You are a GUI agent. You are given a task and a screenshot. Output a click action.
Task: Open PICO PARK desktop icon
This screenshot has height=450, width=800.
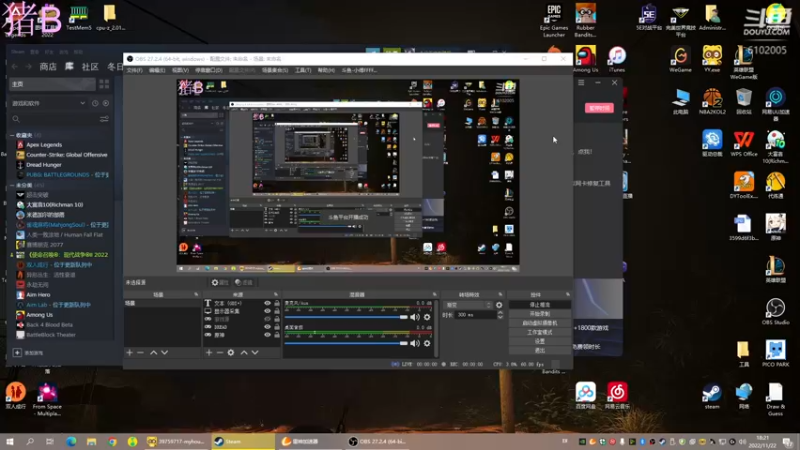coord(776,354)
